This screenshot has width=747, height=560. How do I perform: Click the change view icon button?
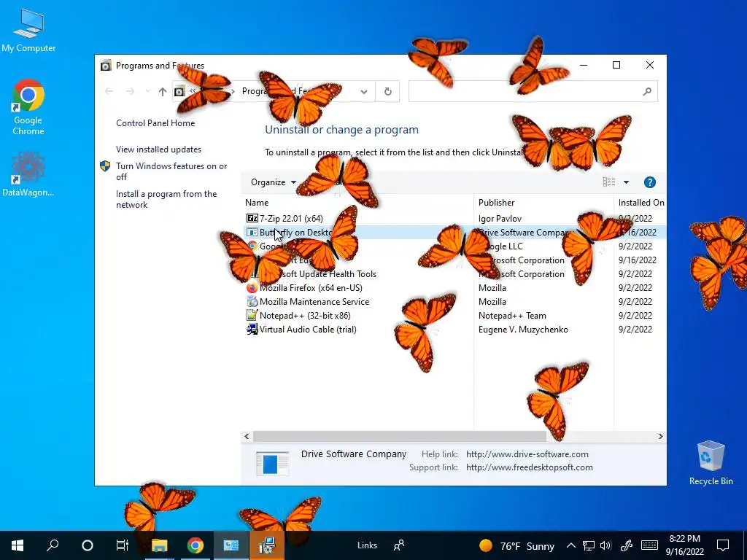pyautogui.click(x=609, y=182)
